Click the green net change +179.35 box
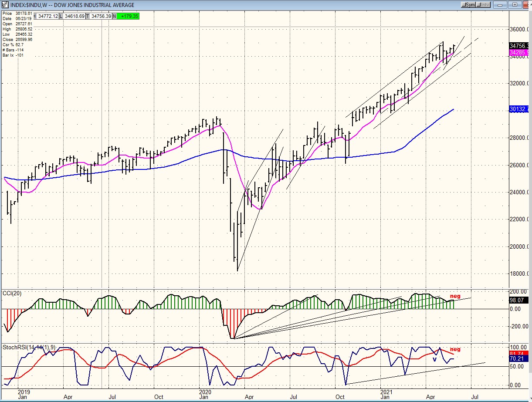Image resolution: width=532 pixels, height=402 pixels. pyautogui.click(x=128, y=16)
